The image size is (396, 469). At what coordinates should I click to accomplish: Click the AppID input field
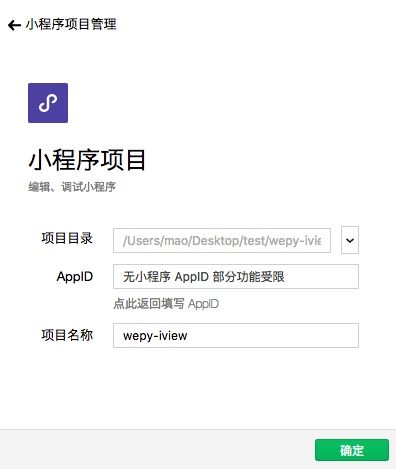[x=236, y=276]
